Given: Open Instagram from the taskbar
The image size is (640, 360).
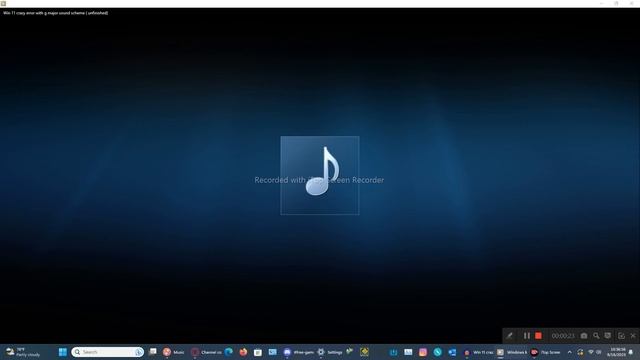Looking at the screenshot, I should pyautogui.click(x=423, y=352).
